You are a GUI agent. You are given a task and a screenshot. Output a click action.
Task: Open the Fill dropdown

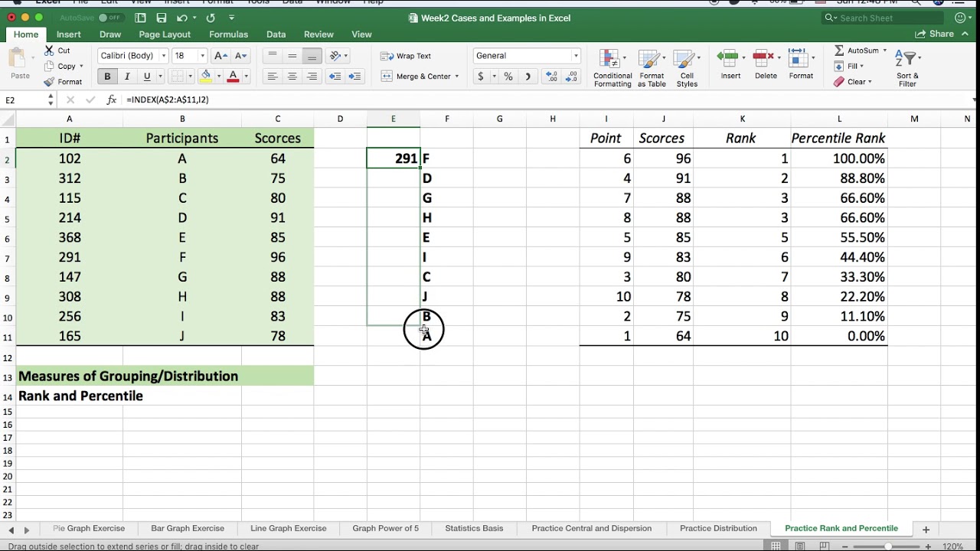click(849, 66)
